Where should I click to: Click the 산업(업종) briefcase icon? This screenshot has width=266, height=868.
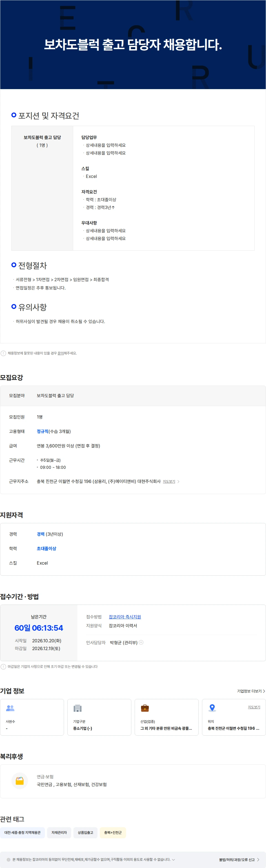point(145,708)
